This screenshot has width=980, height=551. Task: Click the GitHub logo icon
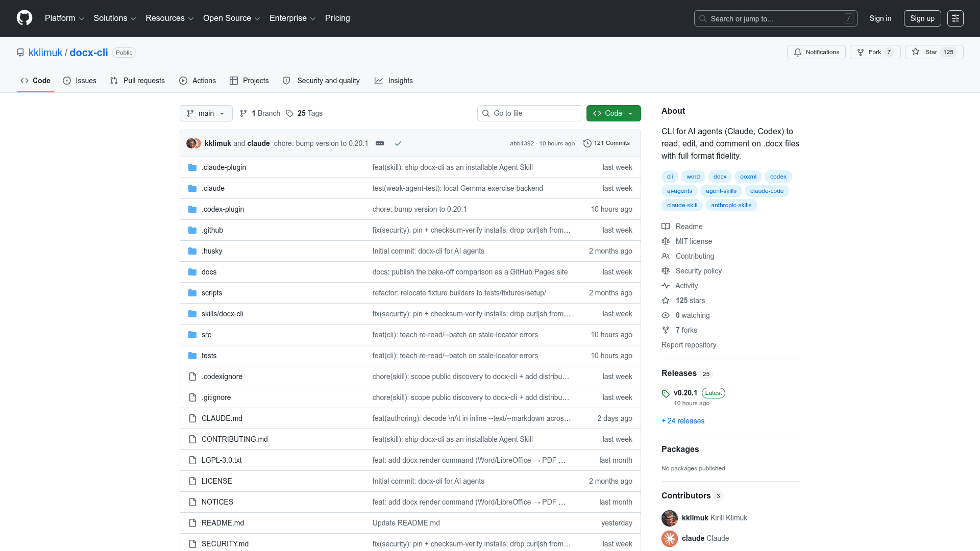24,18
